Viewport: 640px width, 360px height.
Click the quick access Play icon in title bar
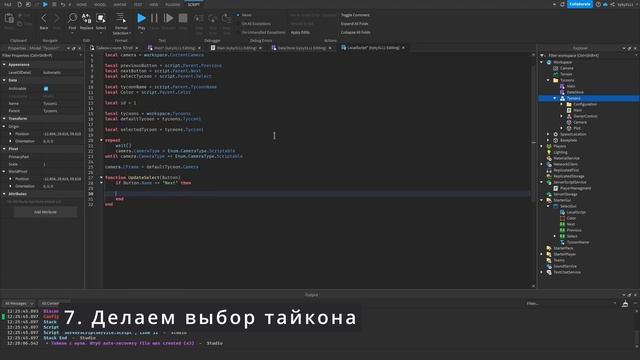(x=45, y=4)
